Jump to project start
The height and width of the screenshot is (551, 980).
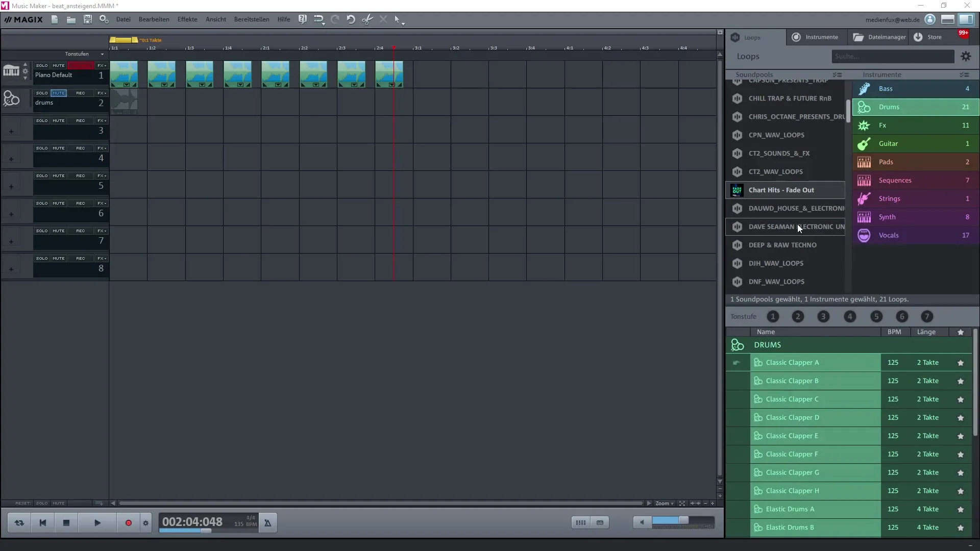(43, 523)
